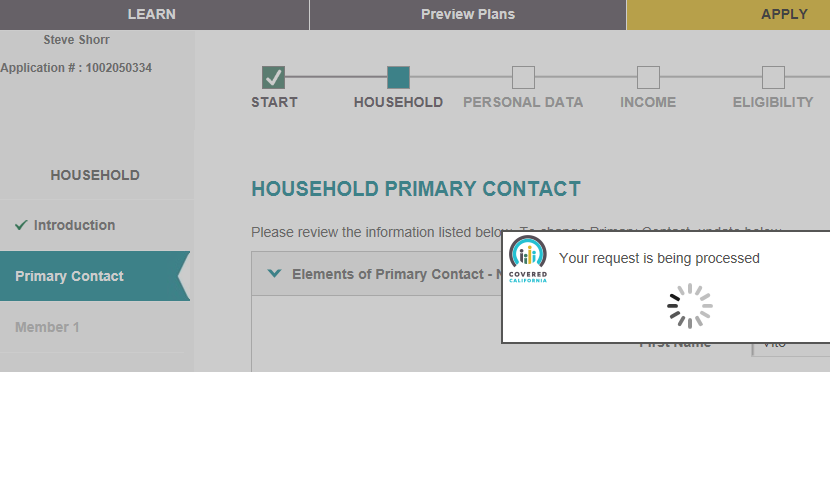This screenshot has width=830, height=480.
Task: Go to the APPLY tab
Action: pyautogui.click(x=784, y=14)
